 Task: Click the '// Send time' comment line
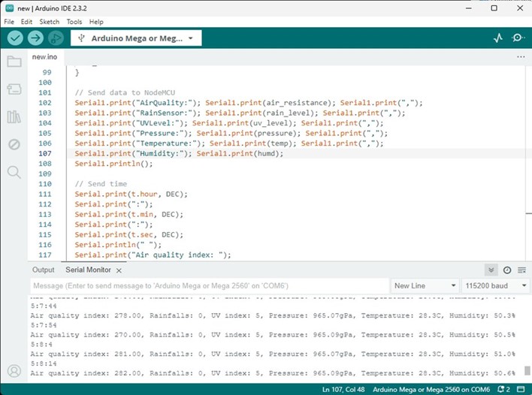click(101, 184)
